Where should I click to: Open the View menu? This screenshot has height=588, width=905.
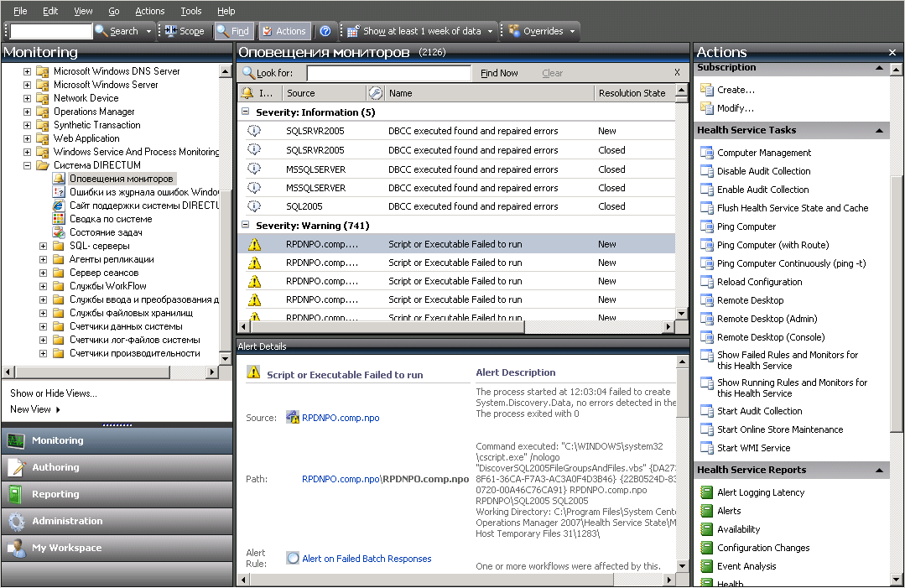(x=83, y=11)
